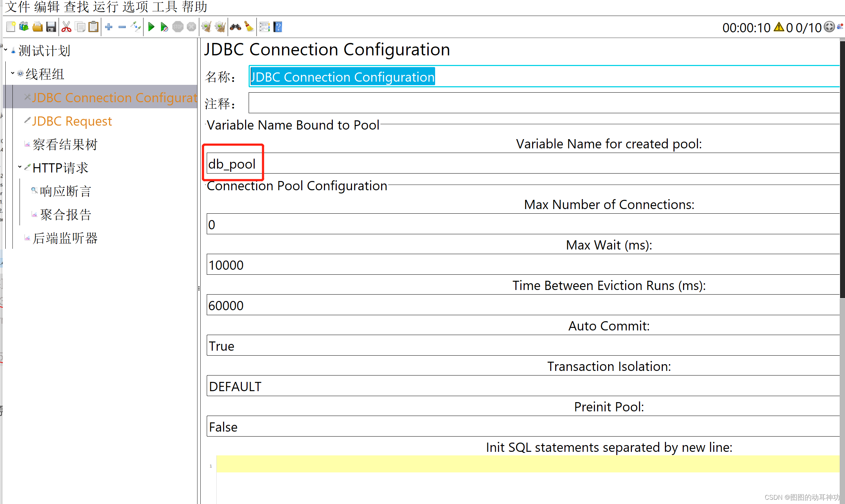
Task: Open the search dialog via binoculars icon
Action: (x=235, y=27)
